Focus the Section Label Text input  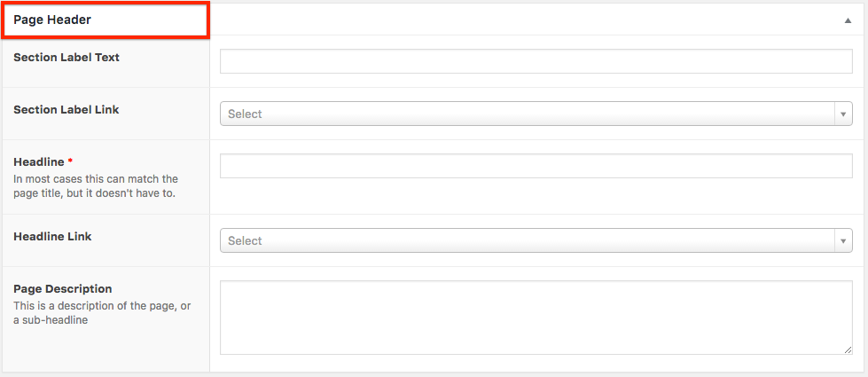[x=536, y=61]
